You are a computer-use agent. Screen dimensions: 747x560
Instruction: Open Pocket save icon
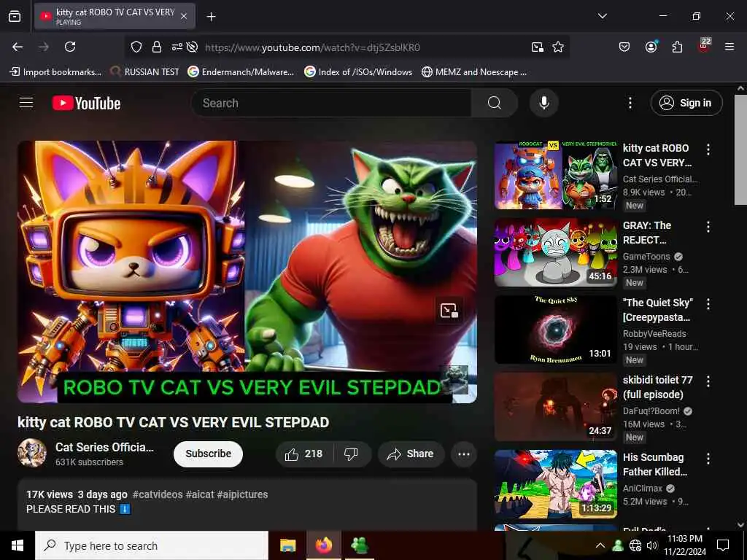(624, 47)
